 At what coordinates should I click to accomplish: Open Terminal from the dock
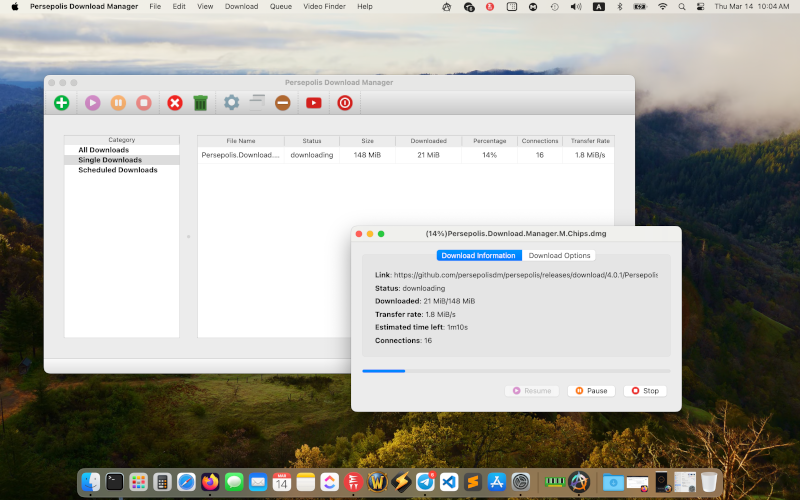coord(115,482)
